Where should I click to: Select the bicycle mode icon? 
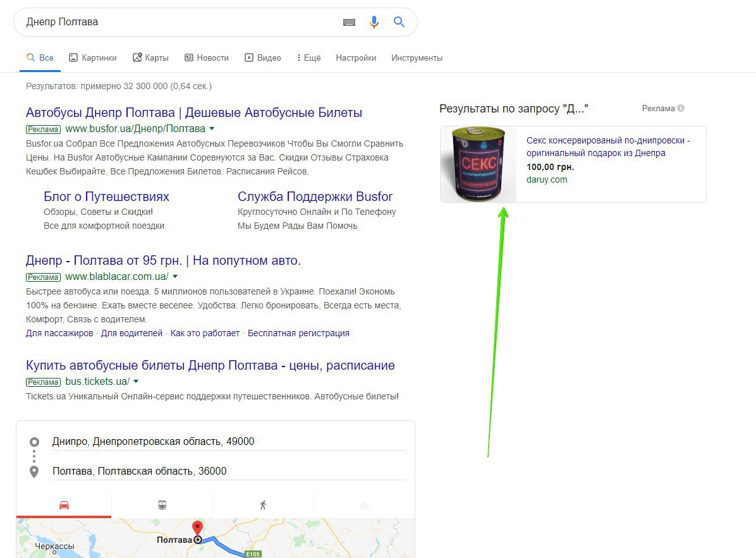tap(365, 505)
